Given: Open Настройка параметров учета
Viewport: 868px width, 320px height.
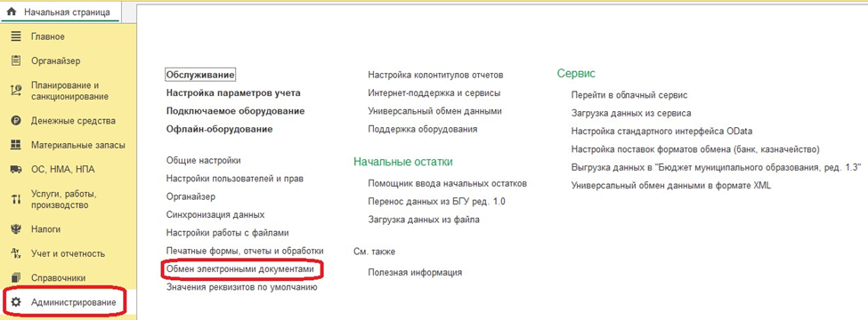Looking at the screenshot, I should click(233, 92).
